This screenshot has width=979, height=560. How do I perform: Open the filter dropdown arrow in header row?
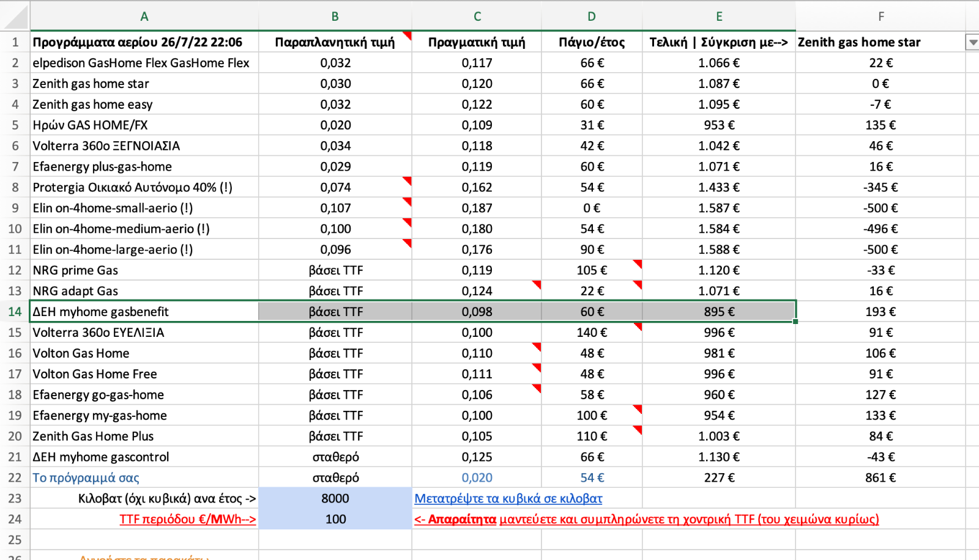coord(972,42)
